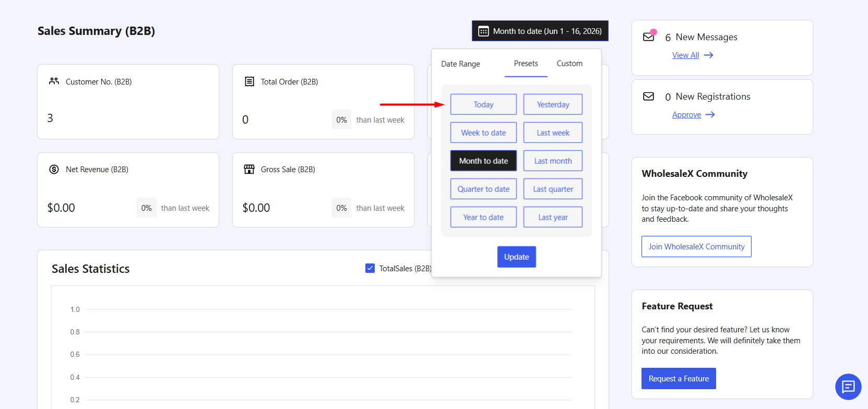Click the 0% badge in Net Revenue card

click(146, 208)
